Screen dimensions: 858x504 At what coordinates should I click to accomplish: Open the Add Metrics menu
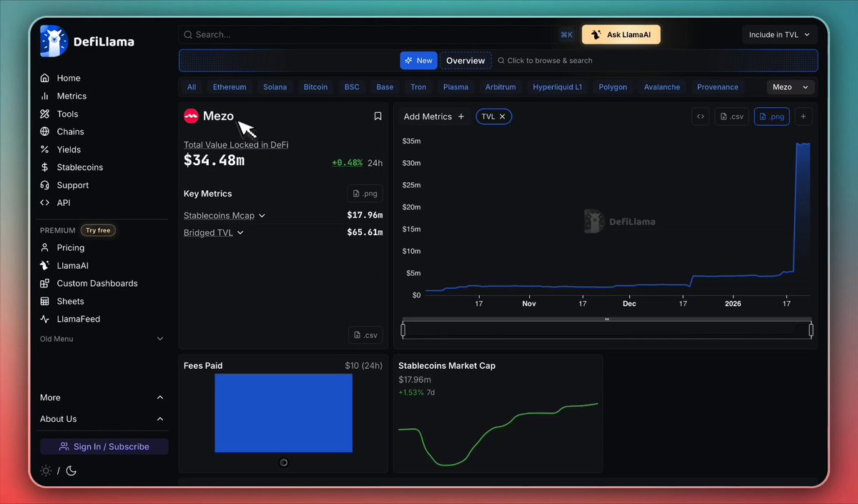coord(434,117)
